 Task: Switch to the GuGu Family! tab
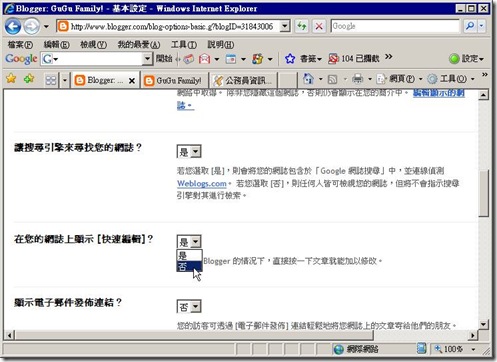coord(174,80)
